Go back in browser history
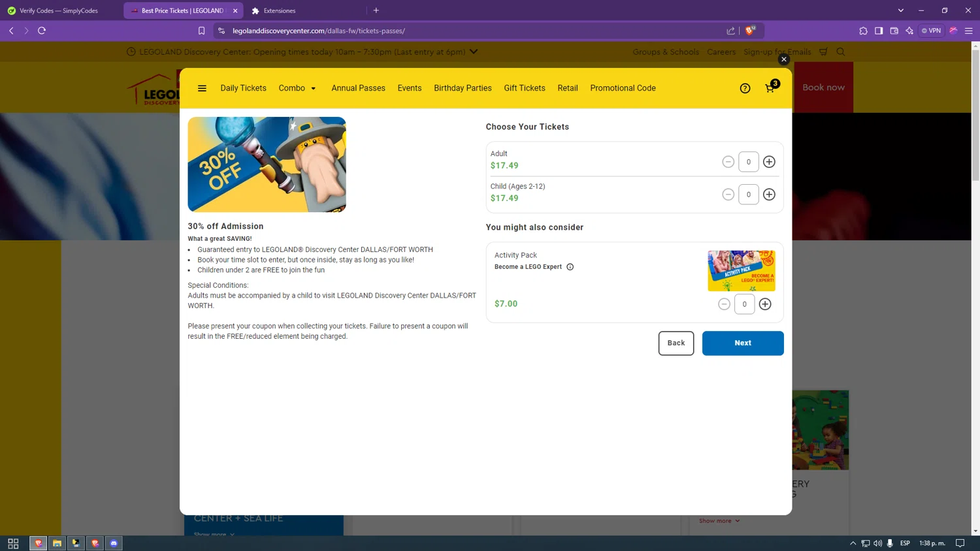980x551 pixels. 11,31
